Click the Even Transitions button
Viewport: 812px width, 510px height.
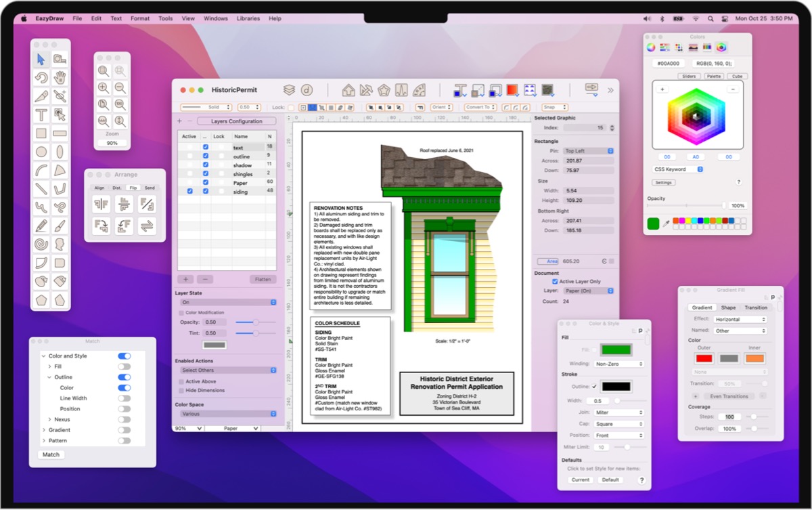(x=729, y=396)
